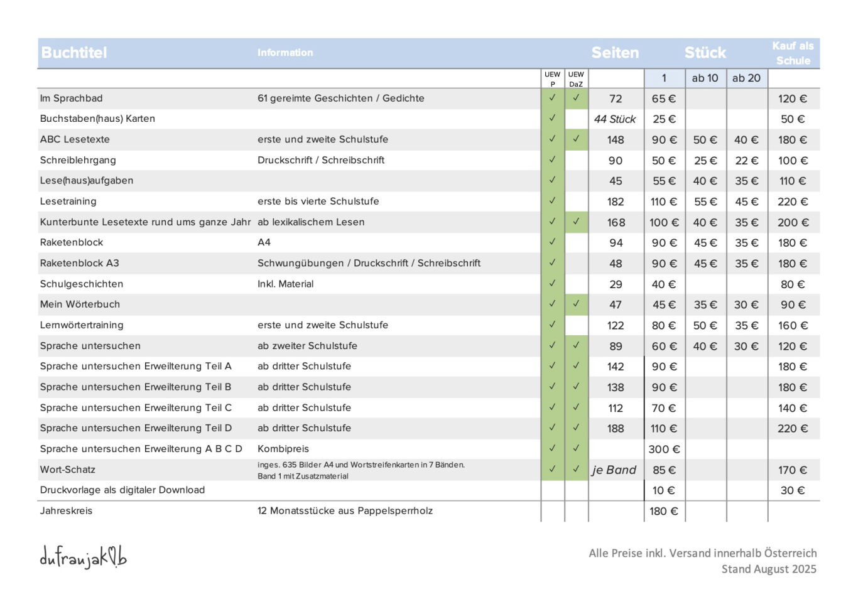Click the UEW DaZ checkmark for ABC Lesetexte

[x=576, y=139]
